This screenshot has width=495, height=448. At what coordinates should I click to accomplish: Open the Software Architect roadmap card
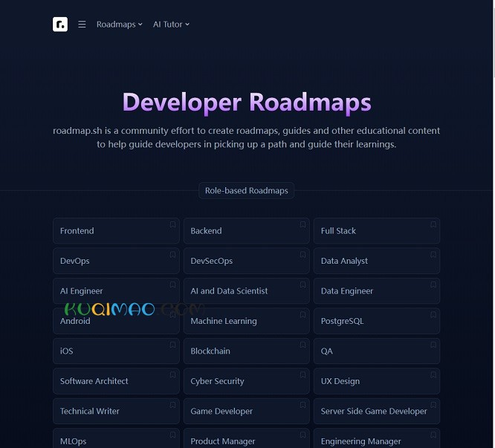[x=116, y=381]
